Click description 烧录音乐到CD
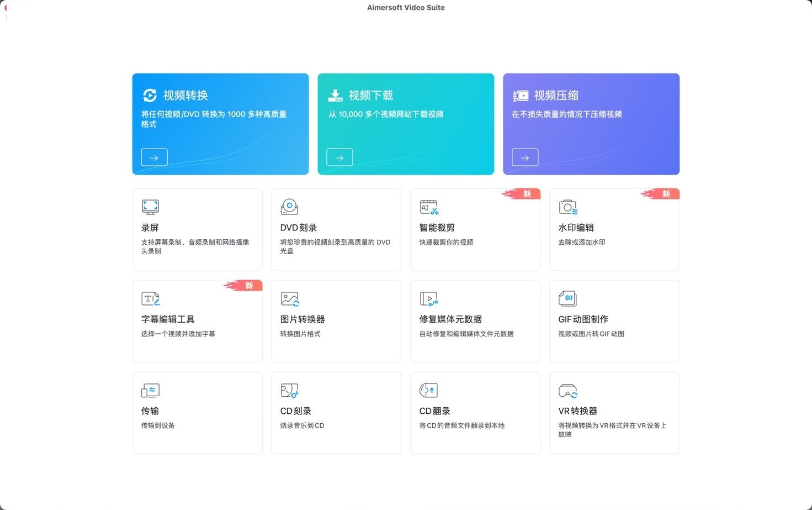The height and width of the screenshot is (510, 812). (302, 425)
